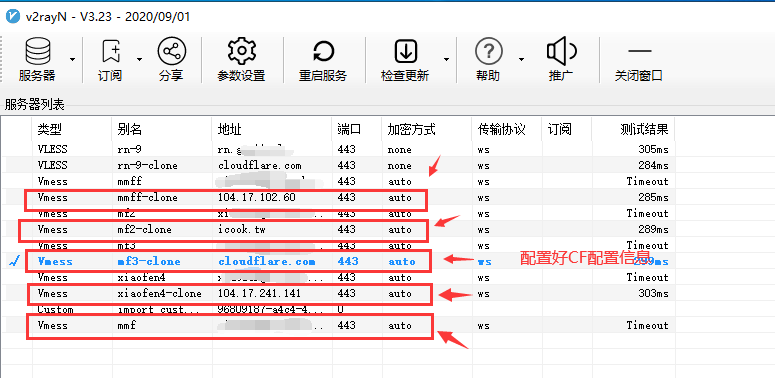Image resolution: width=775 pixels, height=378 pixels.
Task: Open the 帮助 question-mark icon
Action: click(x=488, y=51)
